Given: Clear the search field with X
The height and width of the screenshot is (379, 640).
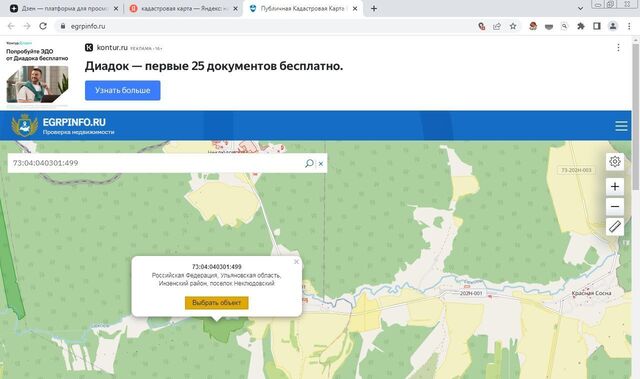Looking at the screenshot, I should coord(321,164).
